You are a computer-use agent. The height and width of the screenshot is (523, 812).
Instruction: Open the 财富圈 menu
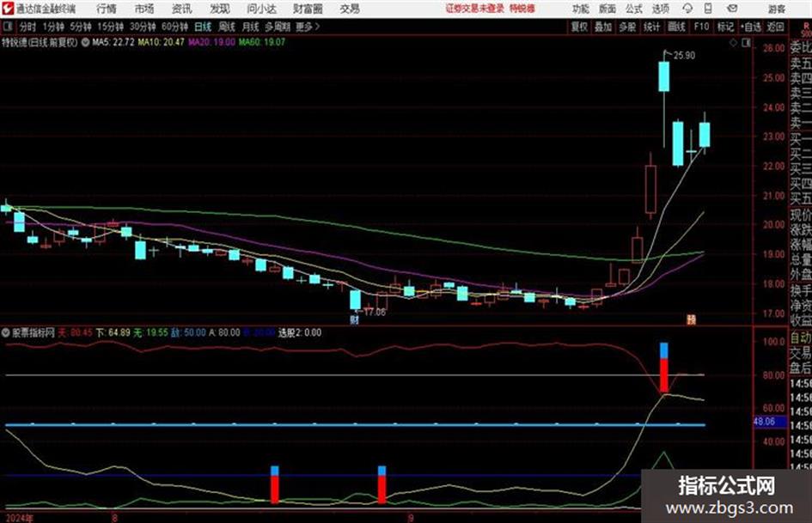click(308, 9)
